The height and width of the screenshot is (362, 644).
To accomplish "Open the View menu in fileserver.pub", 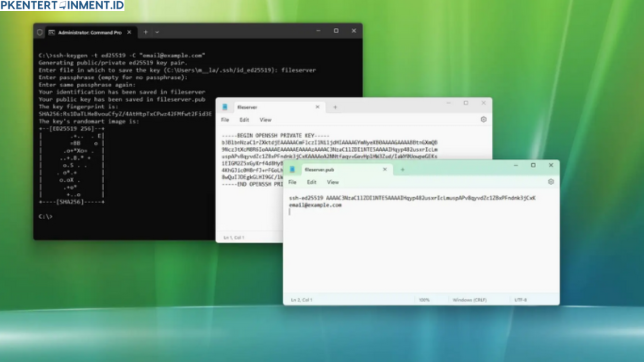I will tap(333, 182).
